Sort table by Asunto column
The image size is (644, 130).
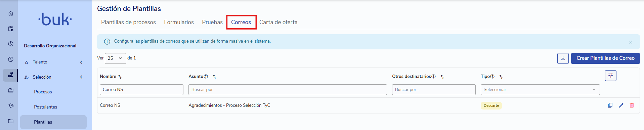coord(215,77)
